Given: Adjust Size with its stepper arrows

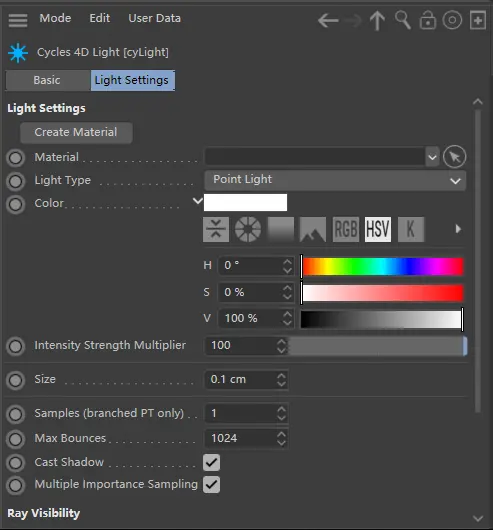Looking at the screenshot, I should pos(281,380).
